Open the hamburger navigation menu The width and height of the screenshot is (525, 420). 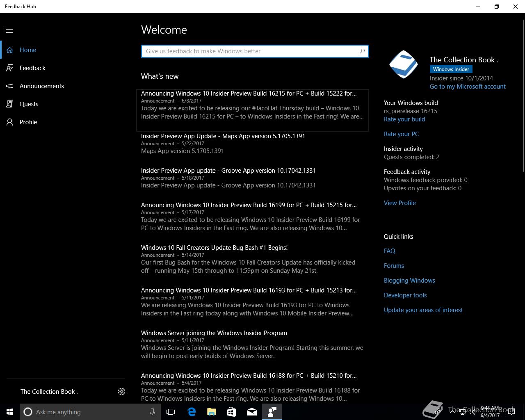tap(10, 31)
